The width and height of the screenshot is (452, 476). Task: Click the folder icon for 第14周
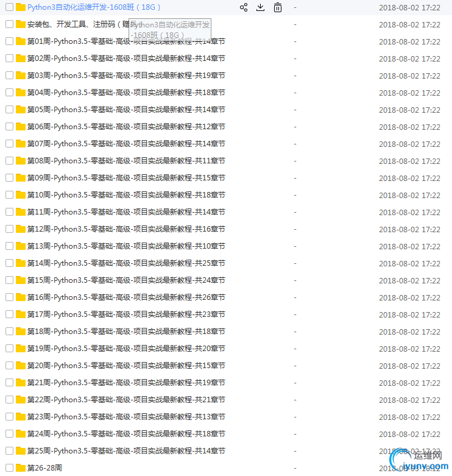[x=21, y=263]
